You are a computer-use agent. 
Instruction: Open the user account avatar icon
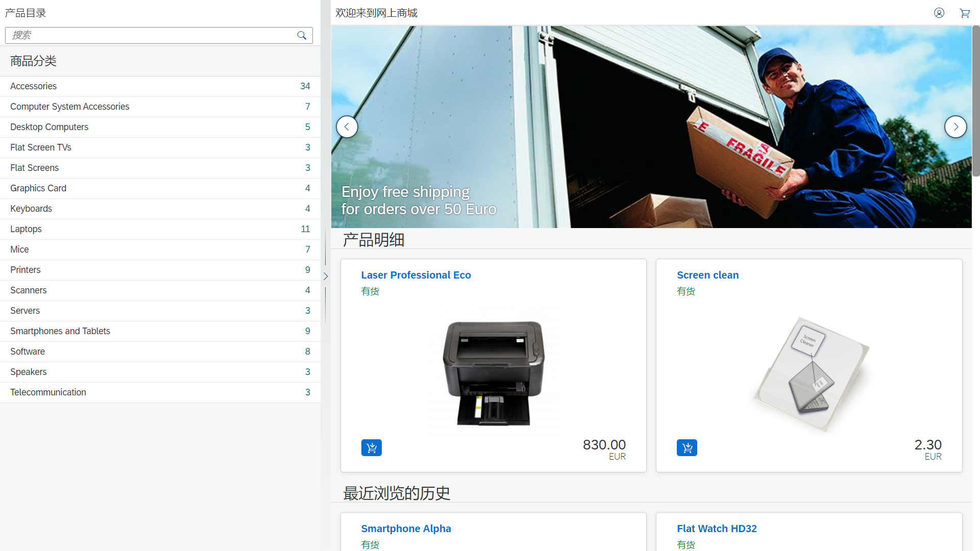[939, 13]
